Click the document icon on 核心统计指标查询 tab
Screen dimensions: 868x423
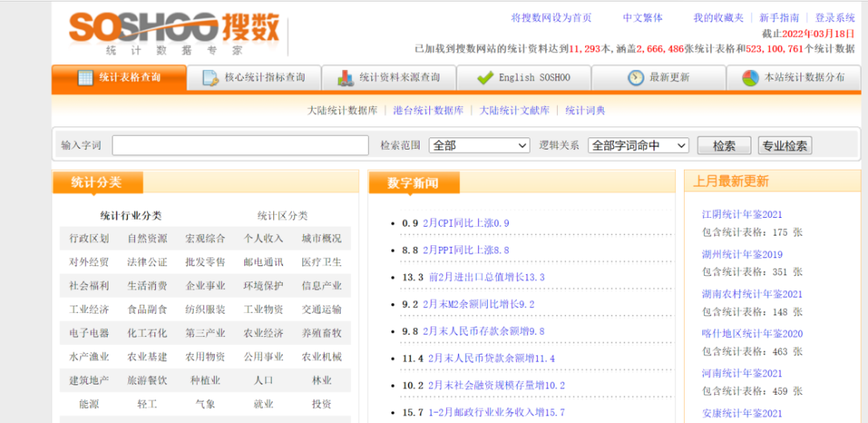point(211,78)
